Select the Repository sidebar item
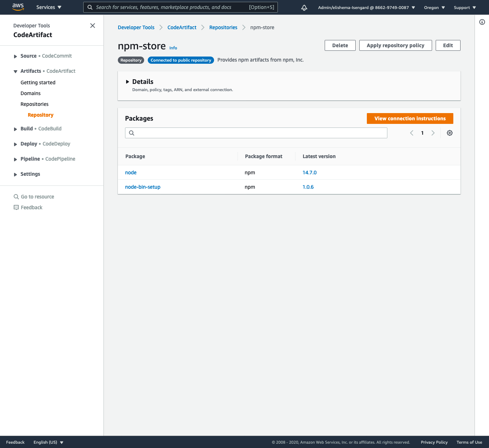489x448 pixels. [40, 115]
